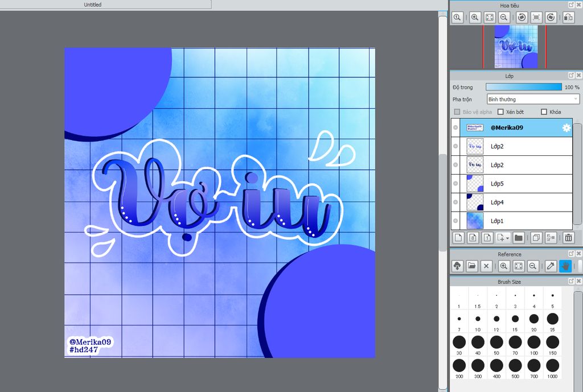The height and width of the screenshot is (392, 583).
Task: Open a reference image file
Action: (x=472, y=266)
